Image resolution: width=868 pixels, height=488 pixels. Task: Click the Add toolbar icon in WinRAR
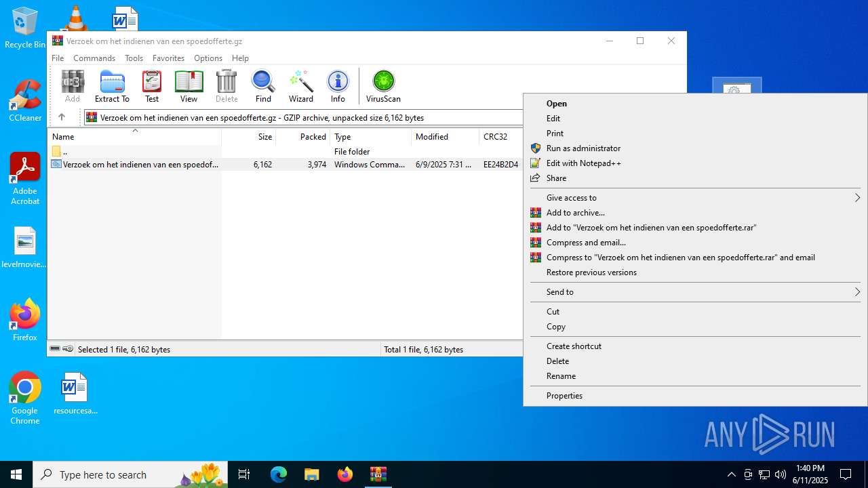[x=73, y=86]
